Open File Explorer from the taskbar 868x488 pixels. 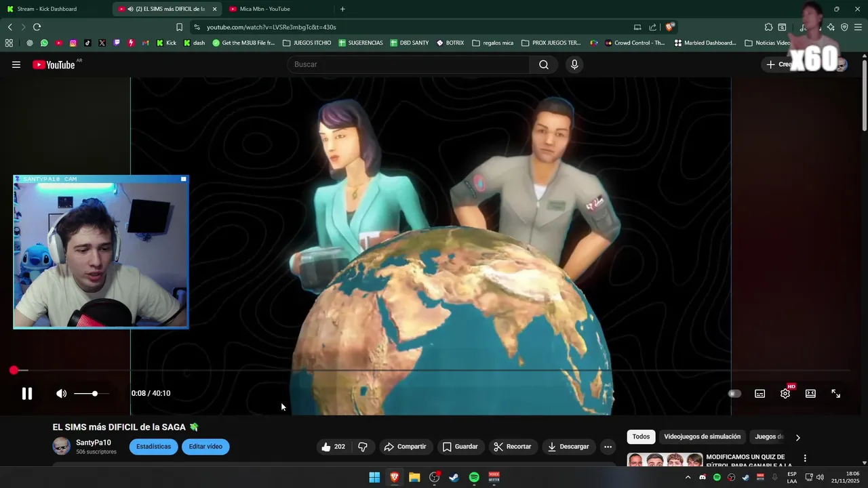pyautogui.click(x=414, y=477)
